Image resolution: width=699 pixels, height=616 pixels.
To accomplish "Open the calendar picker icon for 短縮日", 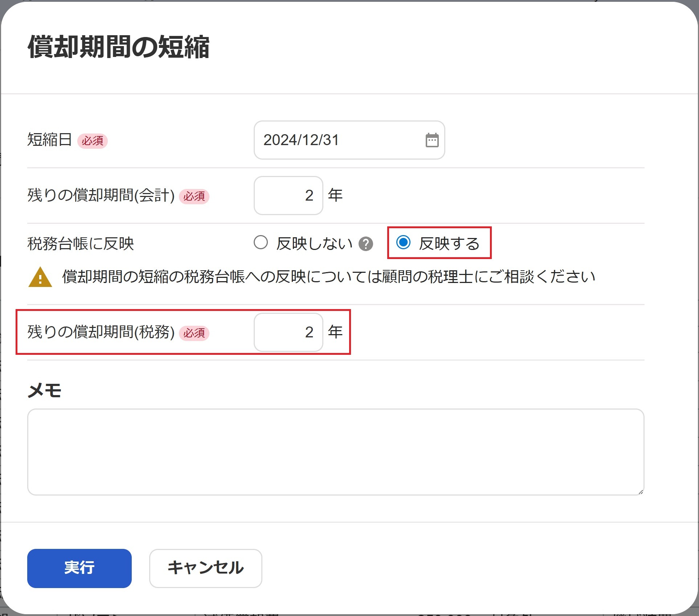I will [432, 140].
